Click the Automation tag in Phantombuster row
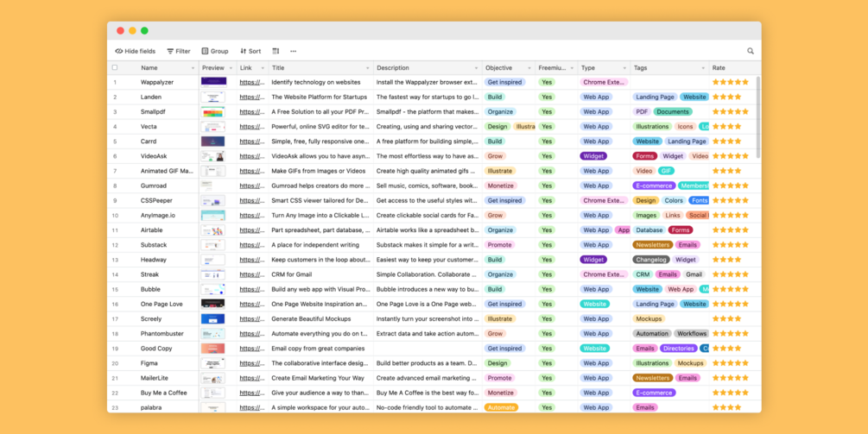This screenshot has height=434, width=868. pyautogui.click(x=652, y=333)
